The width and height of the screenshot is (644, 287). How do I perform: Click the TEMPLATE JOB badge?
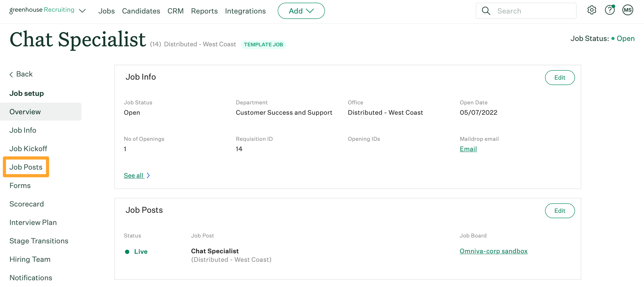tap(263, 45)
